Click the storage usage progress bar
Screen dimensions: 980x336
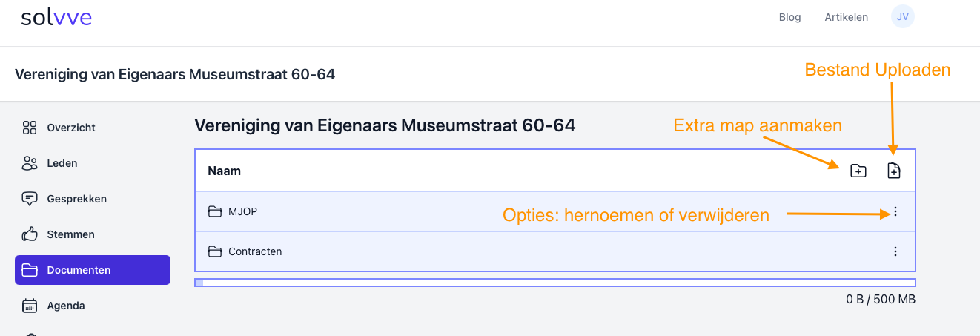coord(554,283)
